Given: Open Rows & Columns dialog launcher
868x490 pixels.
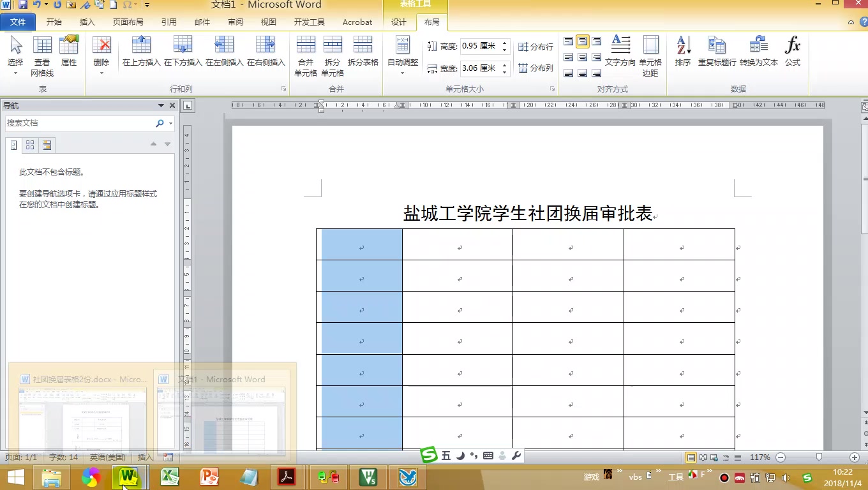Looking at the screenshot, I should (283, 89).
